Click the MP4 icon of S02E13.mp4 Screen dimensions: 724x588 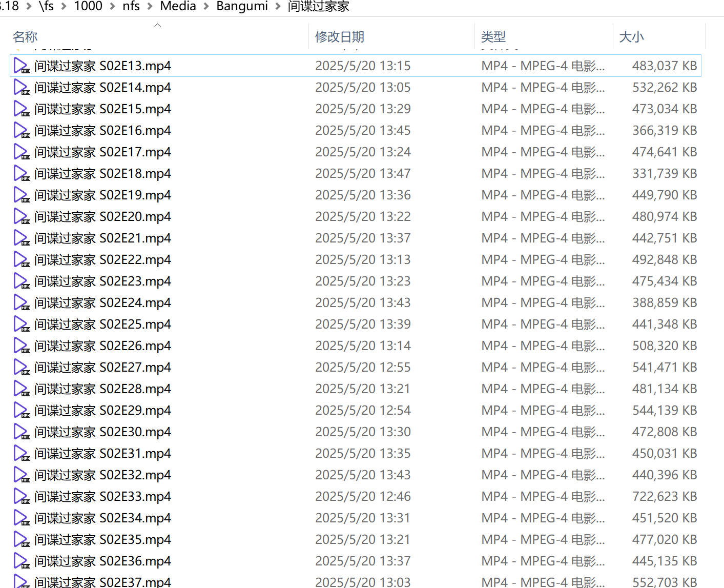click(x=22, y=66)
